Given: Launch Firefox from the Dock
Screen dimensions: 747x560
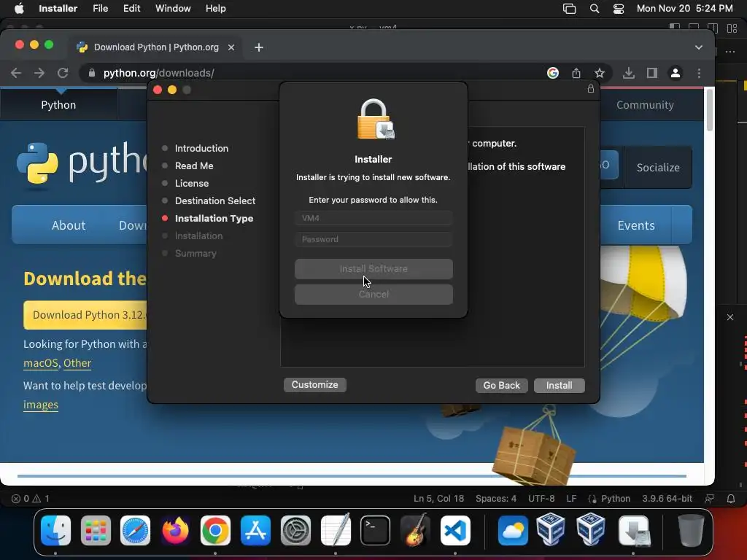Looking at the screenshot, I should pyautogui.click(x=175, y=531).
